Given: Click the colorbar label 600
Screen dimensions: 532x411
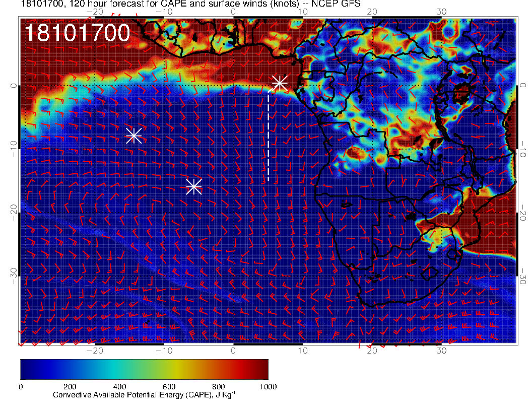Looking at the screenshot, I should coord(169,387).
